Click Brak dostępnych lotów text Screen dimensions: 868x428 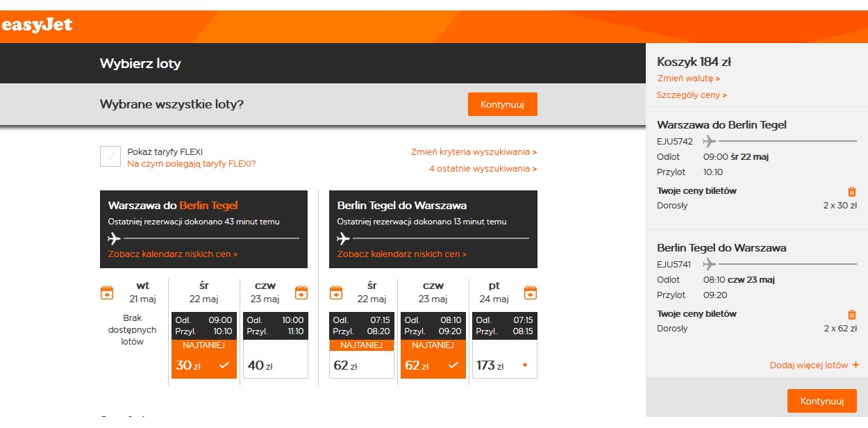pyautogui.click(x=133, y=330)
